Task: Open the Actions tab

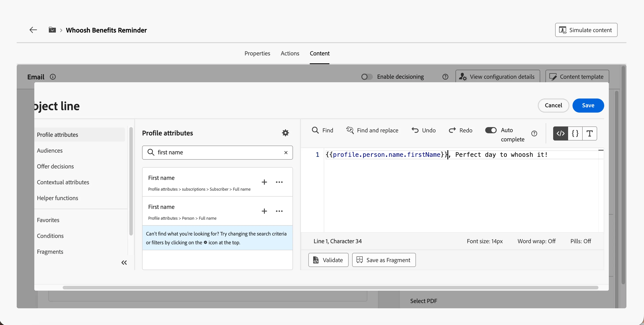Action: pos(290,53)
